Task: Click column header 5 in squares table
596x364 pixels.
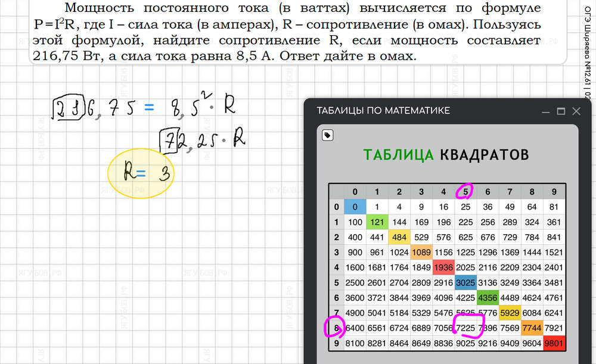Action: tap(464, 191)
